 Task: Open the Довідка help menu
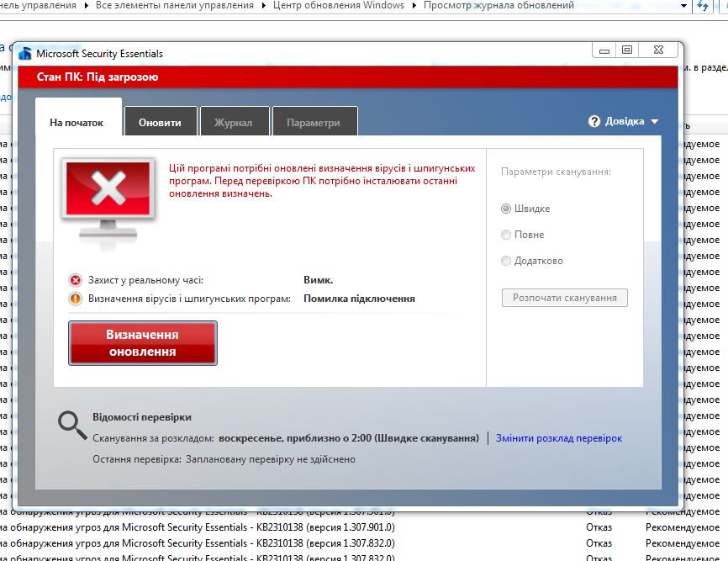click(624, 121)
